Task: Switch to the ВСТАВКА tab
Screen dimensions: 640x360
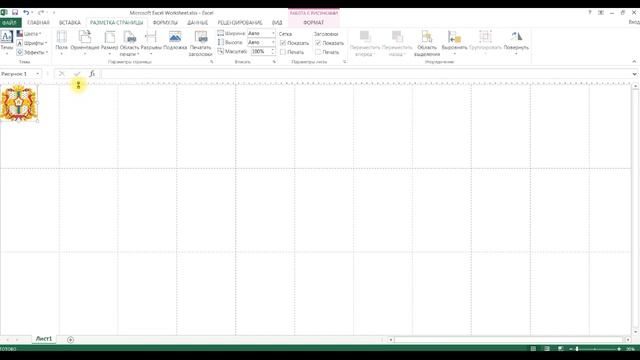Action: (x=69, y=22)
